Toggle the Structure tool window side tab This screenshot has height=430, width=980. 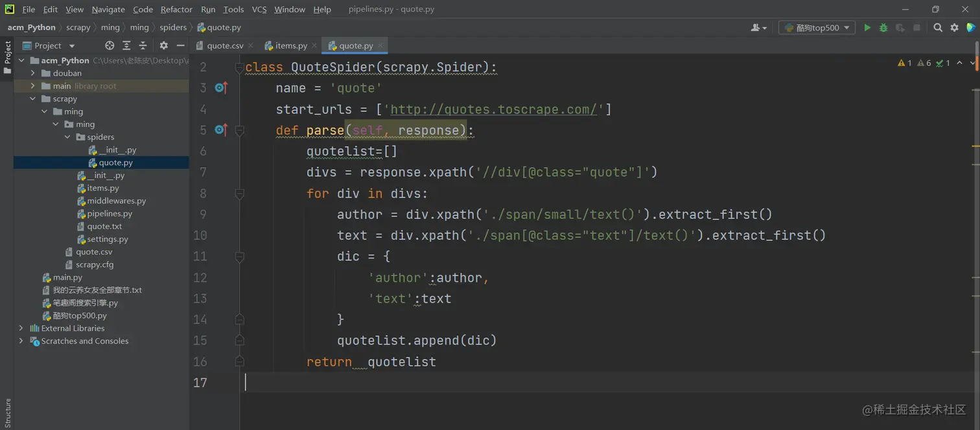(x=7, y=413)
